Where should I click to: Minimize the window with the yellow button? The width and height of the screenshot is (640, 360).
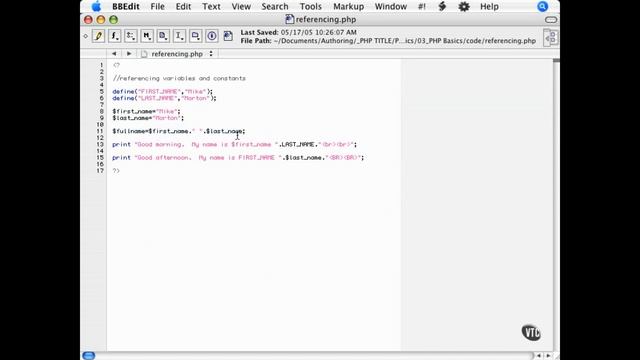tap(101, 20)
